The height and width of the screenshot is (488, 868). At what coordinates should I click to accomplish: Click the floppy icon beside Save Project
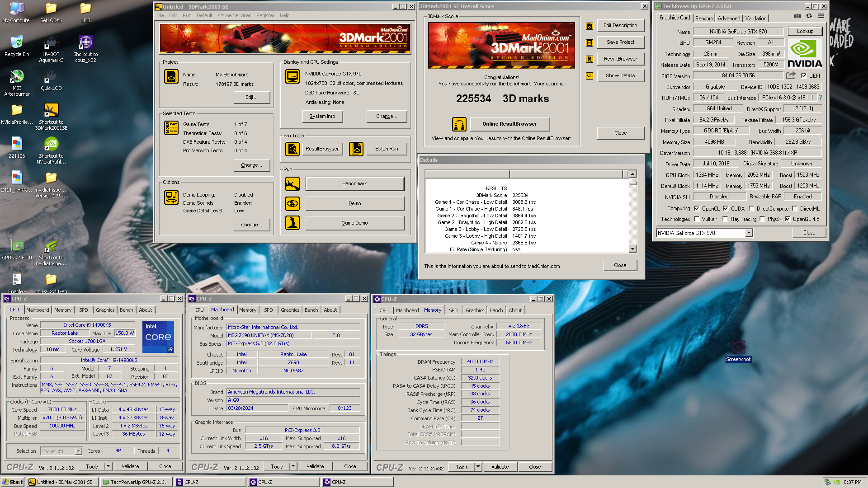(590, 42)
